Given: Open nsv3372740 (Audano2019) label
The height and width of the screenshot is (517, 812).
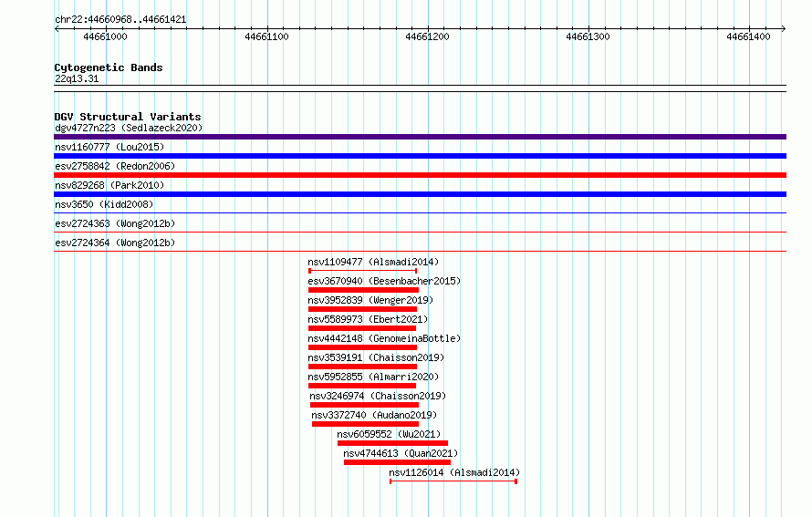Looking at the screenshot, I should tap(374, 415).
